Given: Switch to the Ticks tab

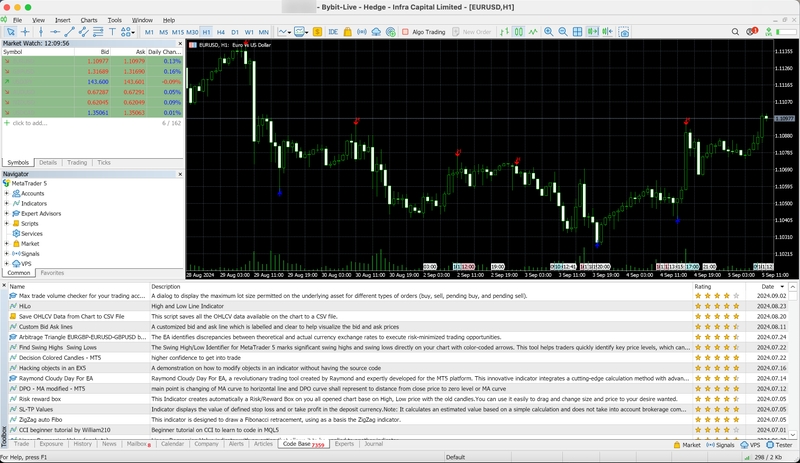Looking at the screenshot, I should pyautogui.click(x=104, y=162).
